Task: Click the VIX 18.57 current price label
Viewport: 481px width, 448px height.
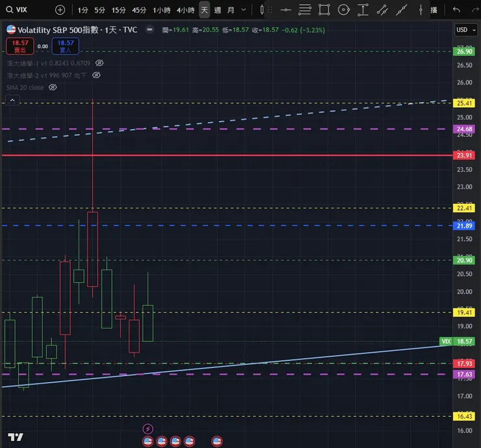Action: pos(457,342)
